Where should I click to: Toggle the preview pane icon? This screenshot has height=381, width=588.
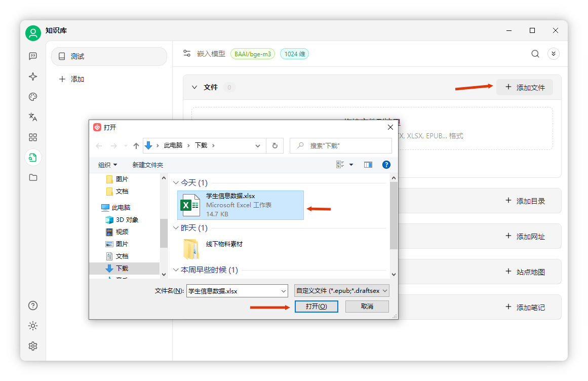click(x=368, y=165)
